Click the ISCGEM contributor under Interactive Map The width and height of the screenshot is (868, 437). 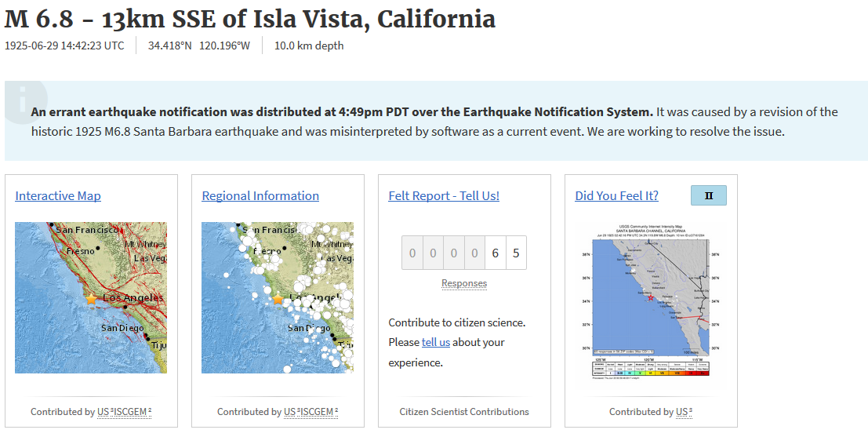[132, 412]
